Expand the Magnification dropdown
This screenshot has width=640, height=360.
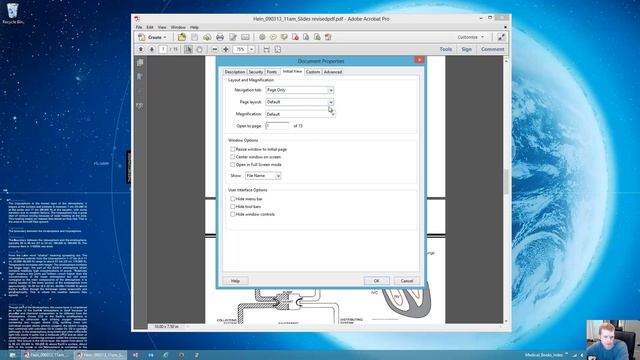(x=332, y=114)
